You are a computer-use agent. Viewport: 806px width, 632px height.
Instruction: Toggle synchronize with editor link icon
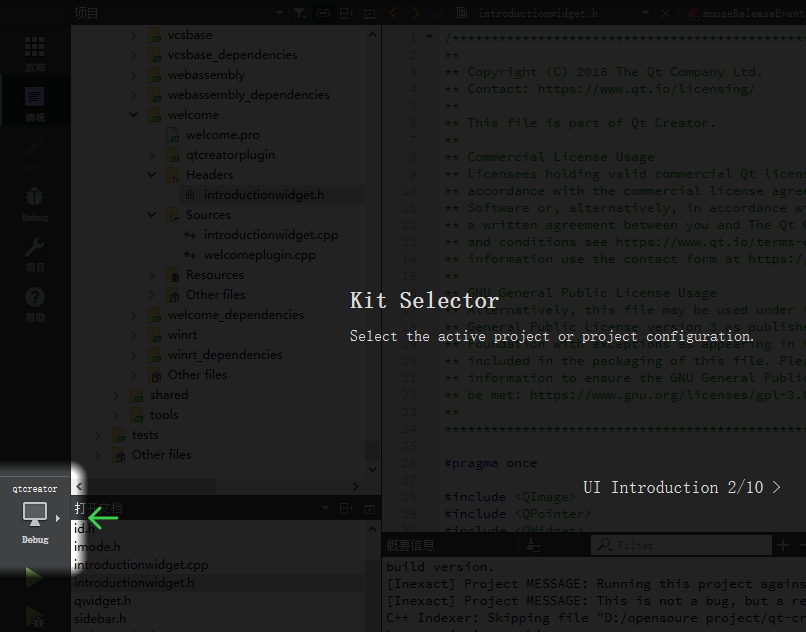click(x=322, y=13)
